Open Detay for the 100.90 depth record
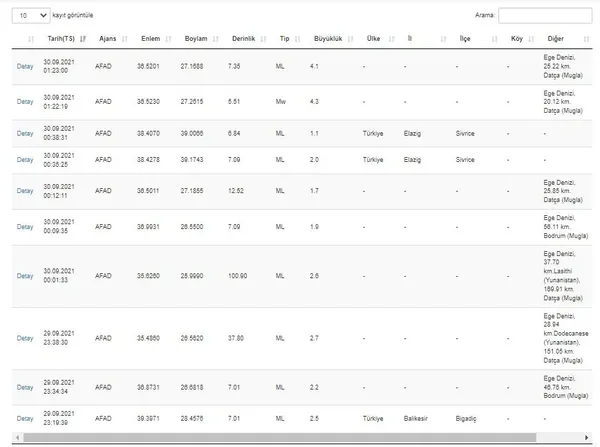This screenshot has width=600, height=447. [x=25, y=276]
